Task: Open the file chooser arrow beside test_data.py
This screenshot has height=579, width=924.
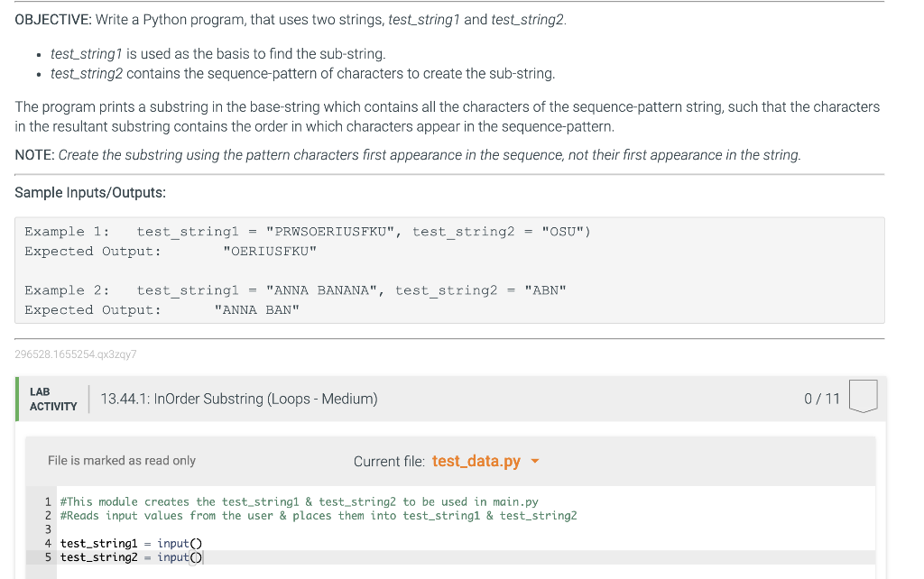Action: click(534, 461)
